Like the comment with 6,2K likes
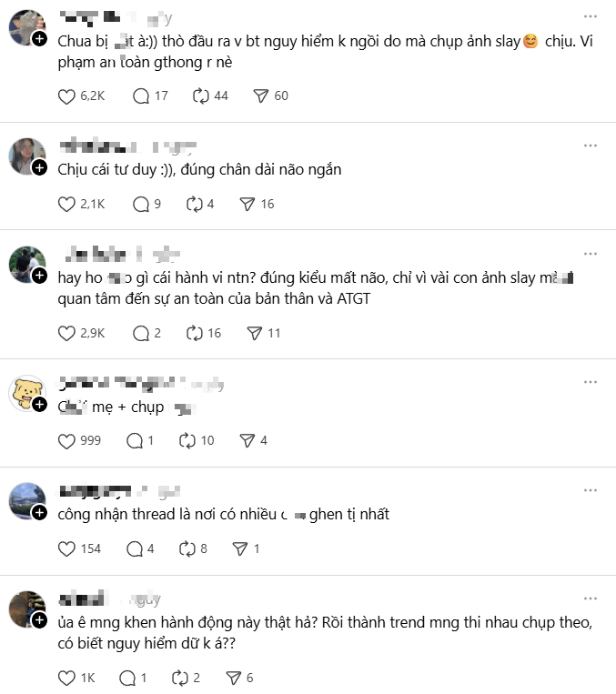The width and height of the screenshot is (616, 694). pos(66,96)
